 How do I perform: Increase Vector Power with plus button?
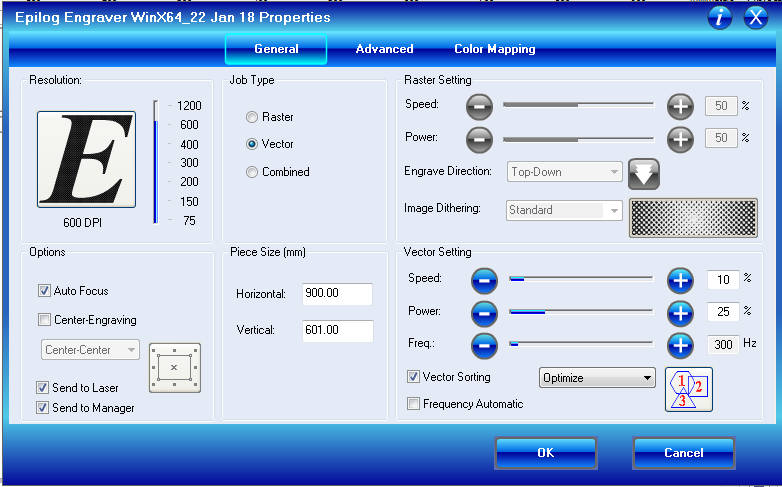[x=680, y=313]
